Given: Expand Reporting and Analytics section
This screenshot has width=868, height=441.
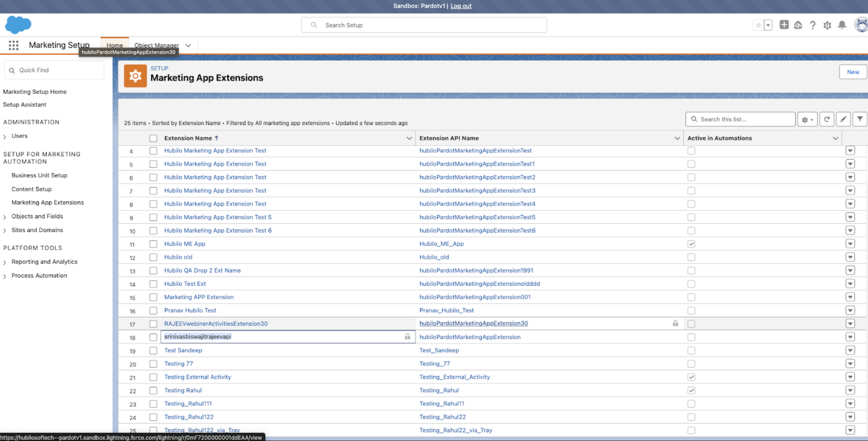Looking at the screenshot, I should click(5, 263).
